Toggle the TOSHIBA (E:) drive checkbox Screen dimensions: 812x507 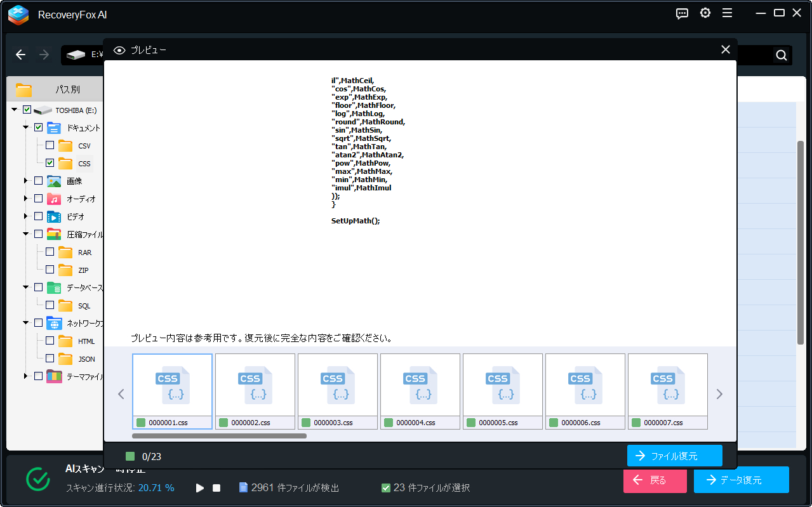click(27, 110)
